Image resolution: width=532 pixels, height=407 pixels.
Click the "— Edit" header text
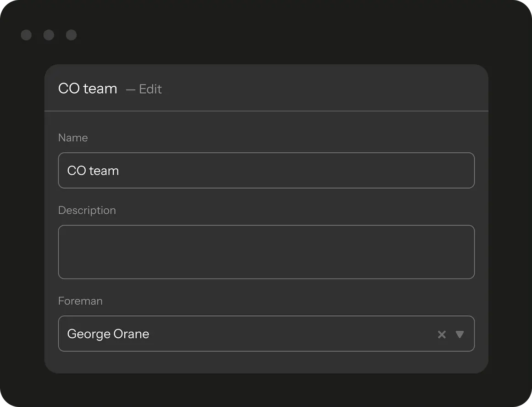click(x=144, y=89)
